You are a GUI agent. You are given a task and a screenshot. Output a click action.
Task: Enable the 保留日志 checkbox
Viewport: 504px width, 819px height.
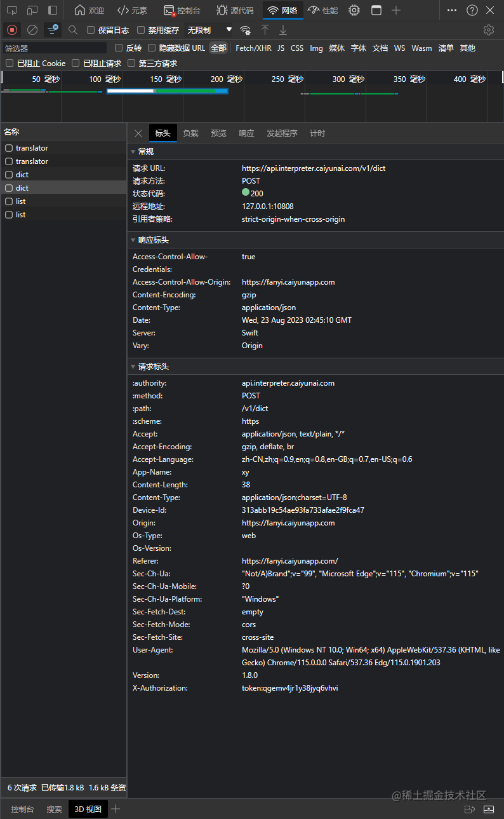point(91,30)
